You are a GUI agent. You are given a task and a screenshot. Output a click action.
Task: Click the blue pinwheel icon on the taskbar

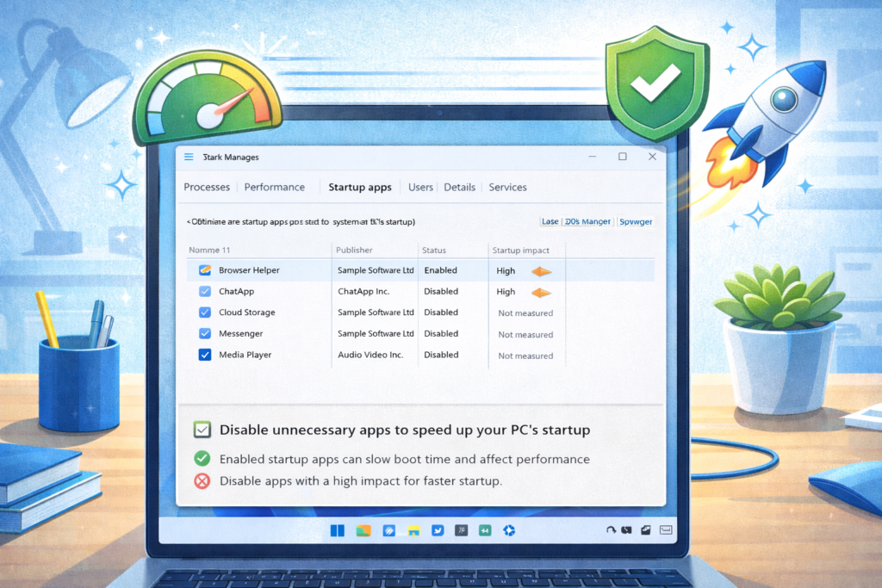[508, 530]
